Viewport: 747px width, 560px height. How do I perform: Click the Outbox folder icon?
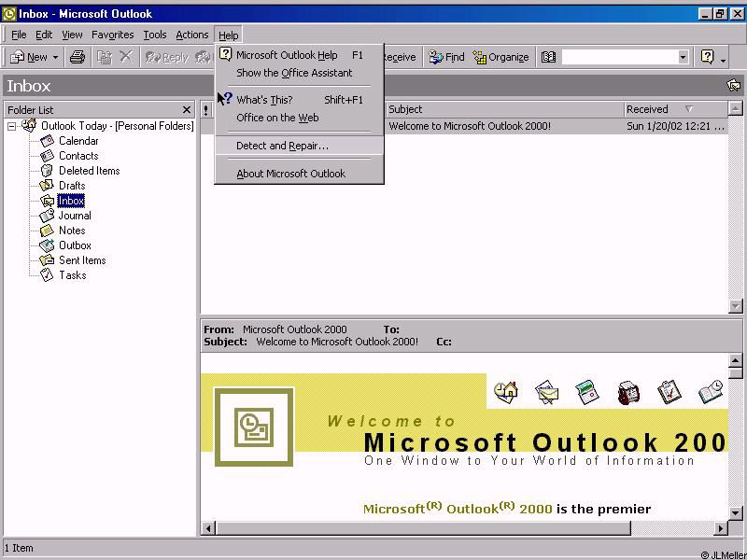[47, 245]
